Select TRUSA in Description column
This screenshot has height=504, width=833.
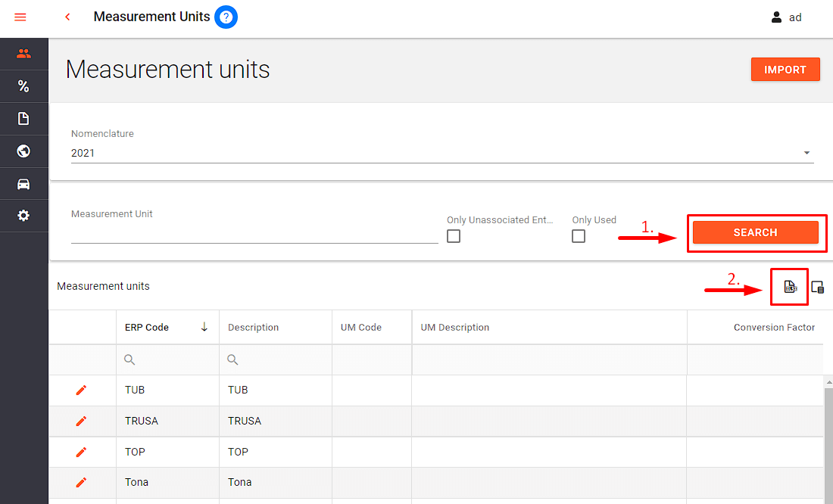point(245,421)
